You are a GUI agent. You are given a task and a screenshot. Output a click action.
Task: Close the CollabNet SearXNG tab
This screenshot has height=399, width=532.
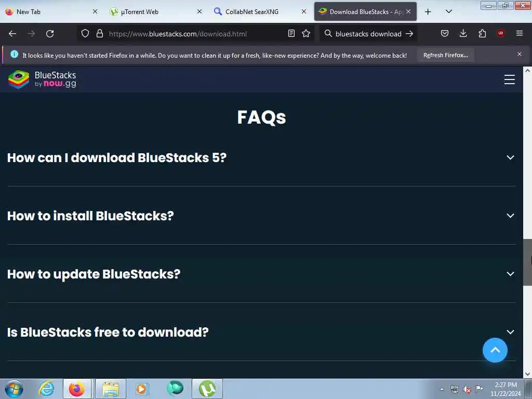pyautogui.click(x=304, y=11)
